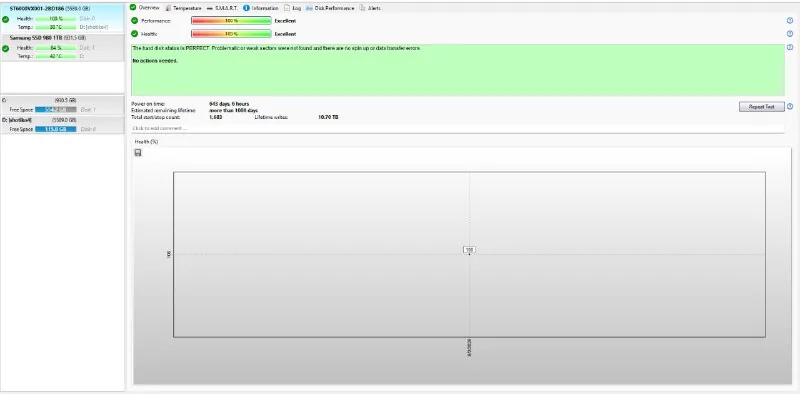
Task: Switch to the Alerts tab
Action: [370, 8]
